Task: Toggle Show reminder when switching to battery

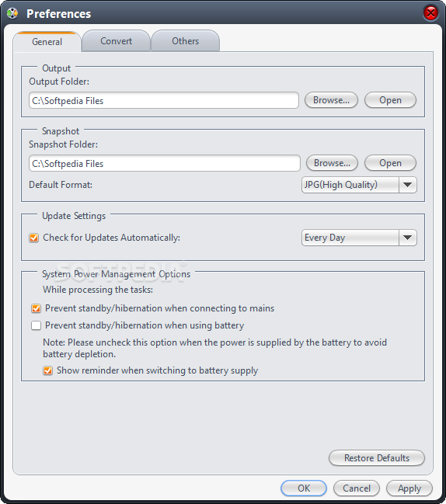Action: (47, 370)
